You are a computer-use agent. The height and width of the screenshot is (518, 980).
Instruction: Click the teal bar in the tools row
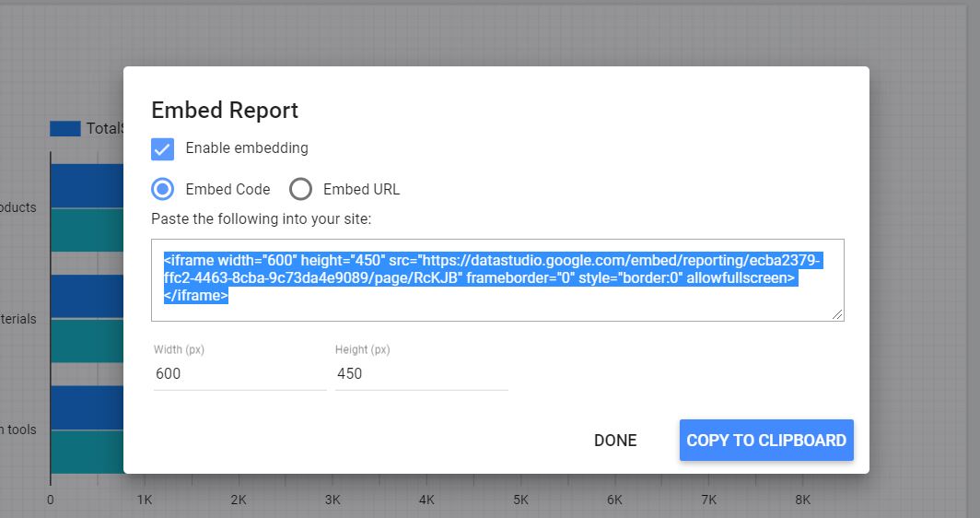[x=87, y=452]
